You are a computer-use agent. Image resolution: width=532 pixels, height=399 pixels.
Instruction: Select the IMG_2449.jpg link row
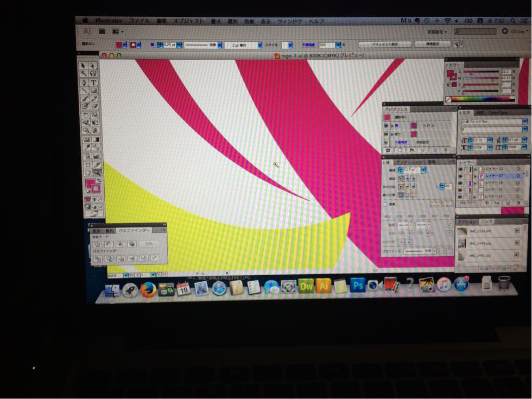point(489,243)
